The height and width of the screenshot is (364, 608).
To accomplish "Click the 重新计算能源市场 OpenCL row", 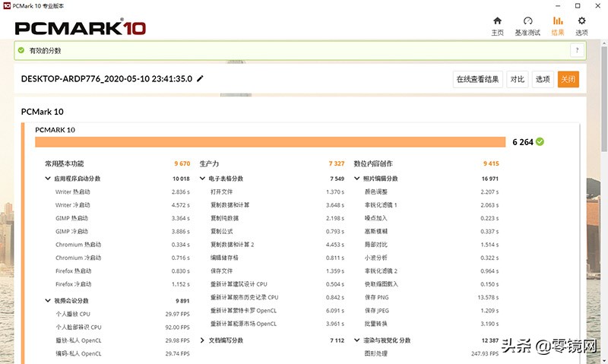I will pyautogui.click(x=277, y=324).
